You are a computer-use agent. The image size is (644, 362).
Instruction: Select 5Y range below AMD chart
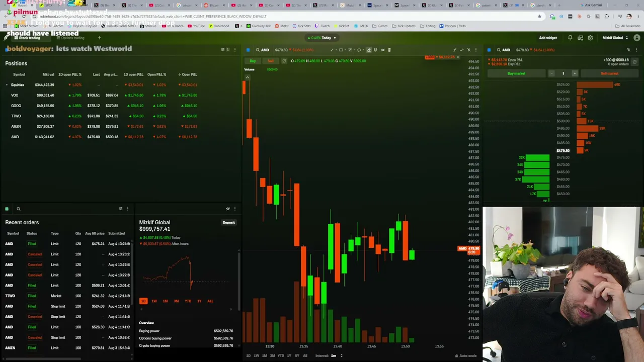(297, 355)
